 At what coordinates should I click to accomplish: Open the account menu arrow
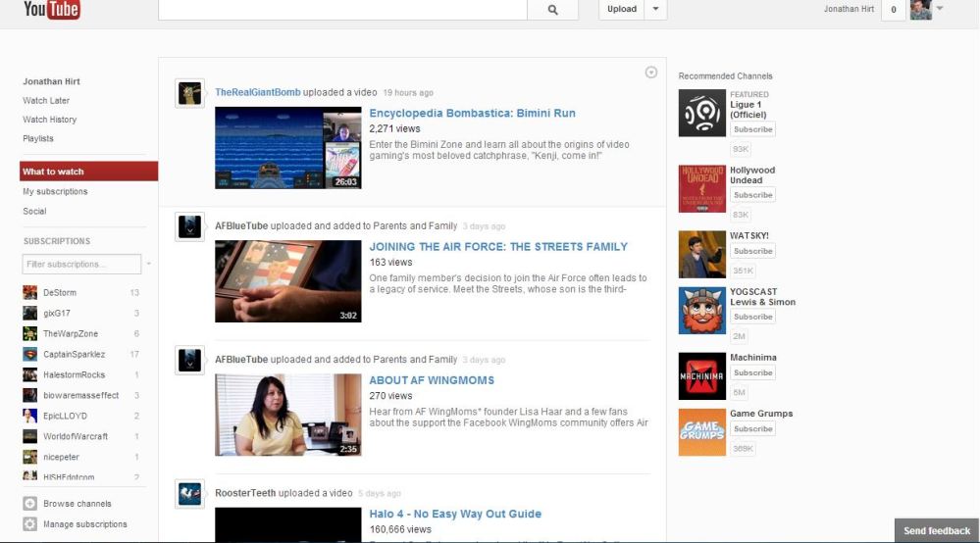pos(940,9)
